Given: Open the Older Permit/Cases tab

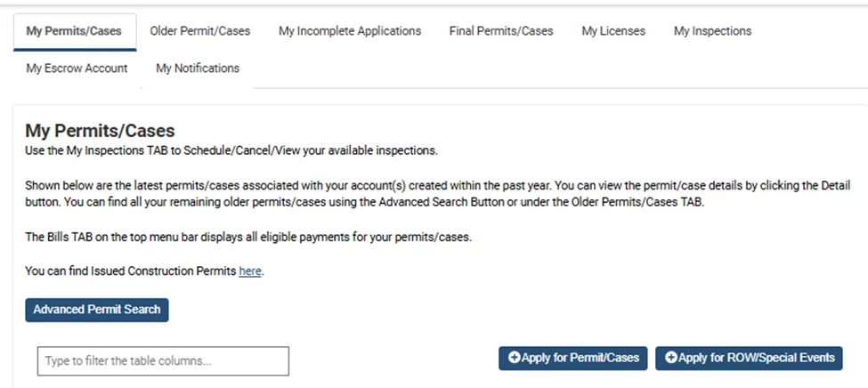Looking at the screenshot, I should pyautogui.click(x=200, y=31).
